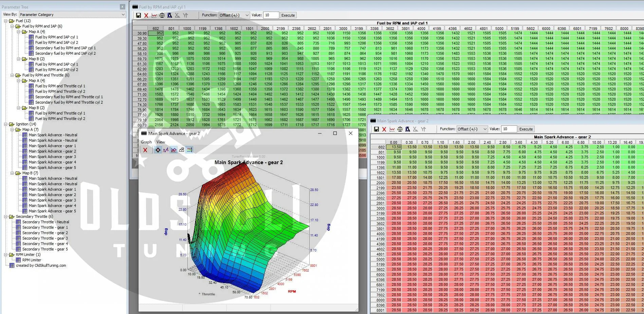
Task: Select RPM Limiter item in parameter tree
Action: (x=32, y=260)
